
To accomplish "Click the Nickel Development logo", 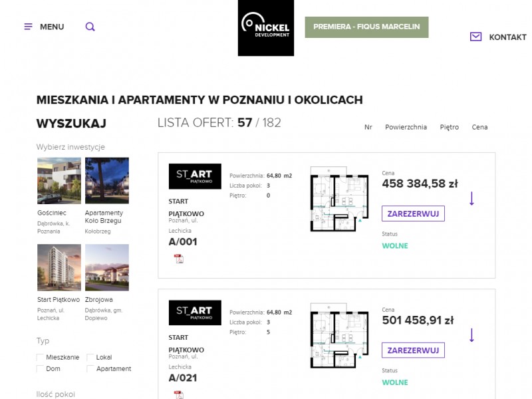I will [266, 28].
